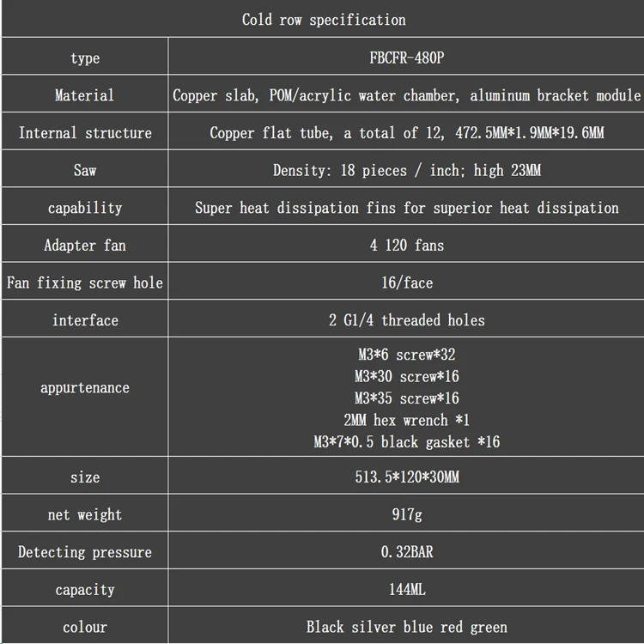The width and height of the screenshot is (644, 644).
Task: Click the 'M3*6 screw*32' line
Action: (x=407, y=355)
